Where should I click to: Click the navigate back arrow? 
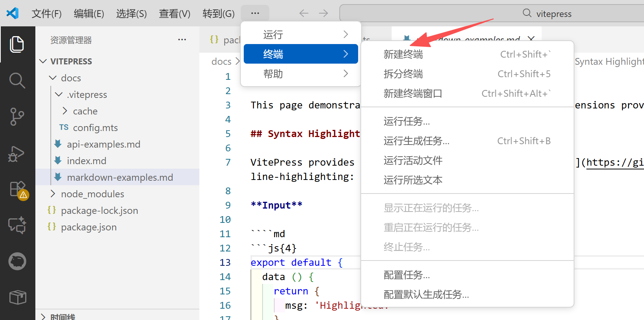304,14
